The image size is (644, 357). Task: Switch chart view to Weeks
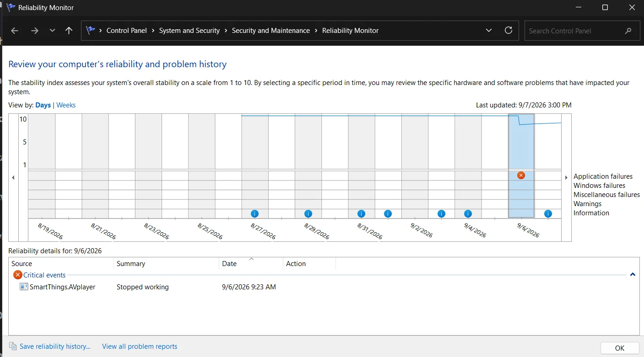[66, 105]
